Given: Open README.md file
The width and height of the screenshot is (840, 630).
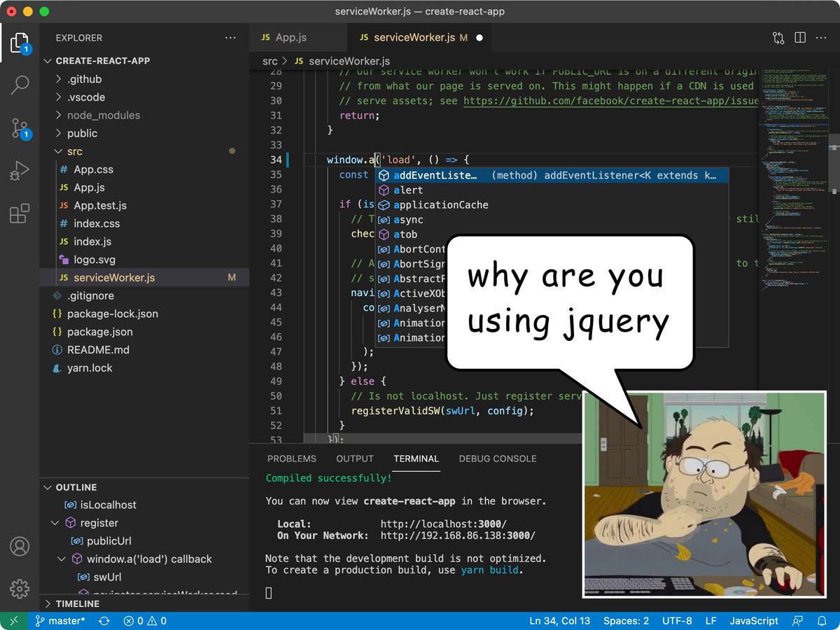Looking at the screenshot, I should [144, 350].
